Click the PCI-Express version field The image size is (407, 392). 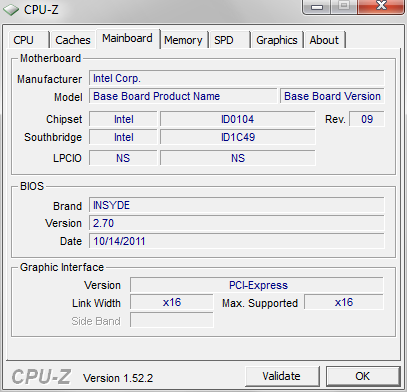coord(257,285)
